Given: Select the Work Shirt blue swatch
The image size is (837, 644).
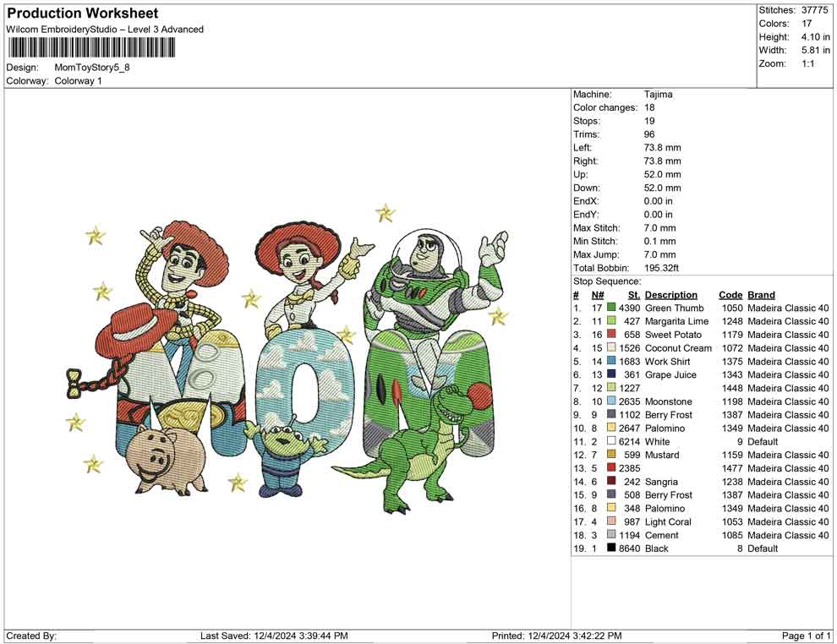Looking at the screenshot, I should click(611, 361).
